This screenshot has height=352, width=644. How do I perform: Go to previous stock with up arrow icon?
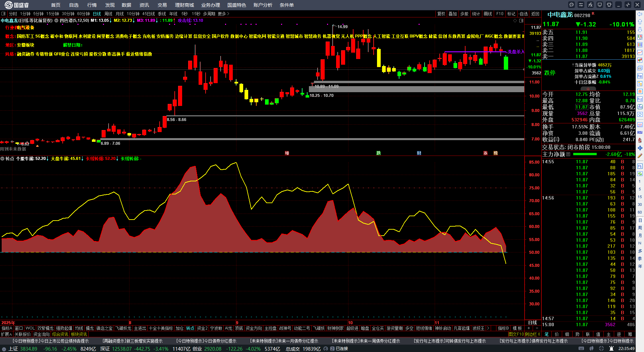pos(640,22)
